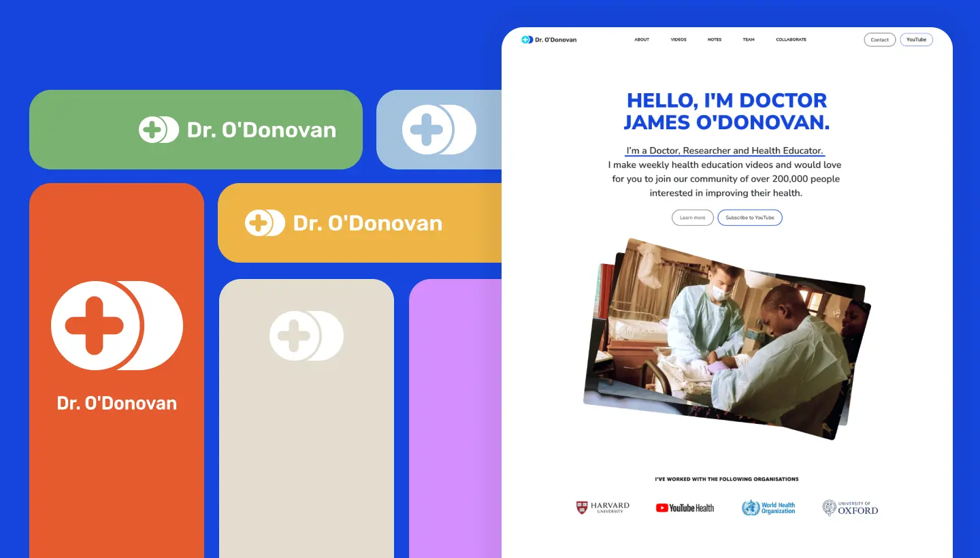Click the Dr. O'Donovan logo in the website header
Image resolution: width=980 pixels, height=558 pixels.
pyautogui.click(x=549, y=39)
